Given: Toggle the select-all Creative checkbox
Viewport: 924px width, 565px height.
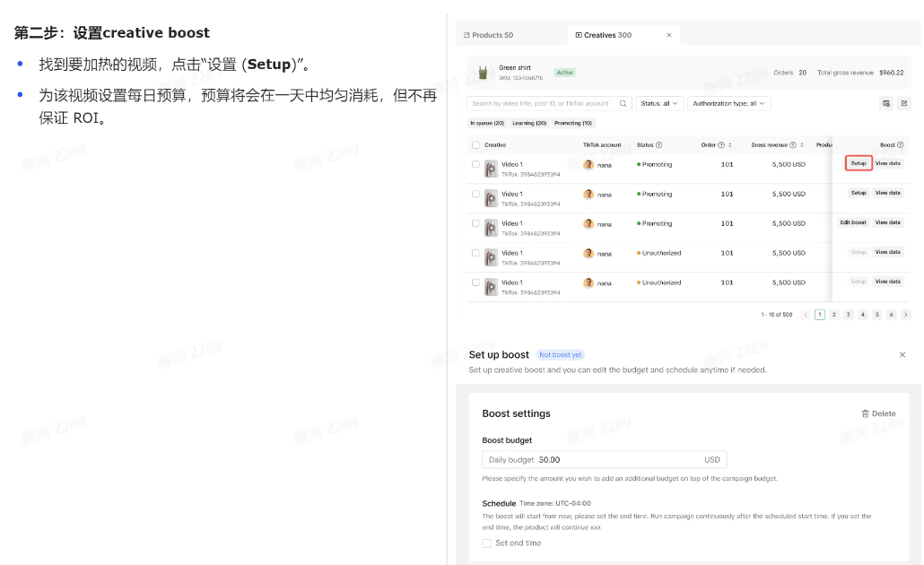Looking at the screenshot, I should [475, 145].
